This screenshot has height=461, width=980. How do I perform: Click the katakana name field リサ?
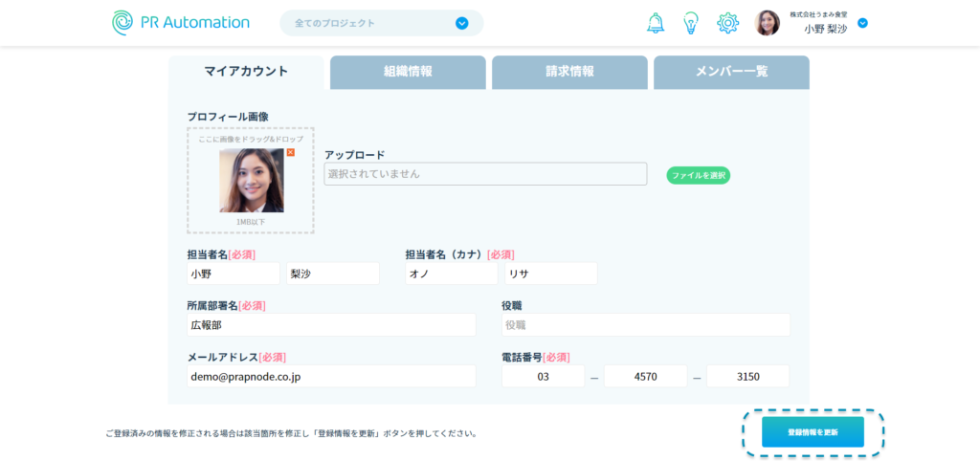pos(550,274)
